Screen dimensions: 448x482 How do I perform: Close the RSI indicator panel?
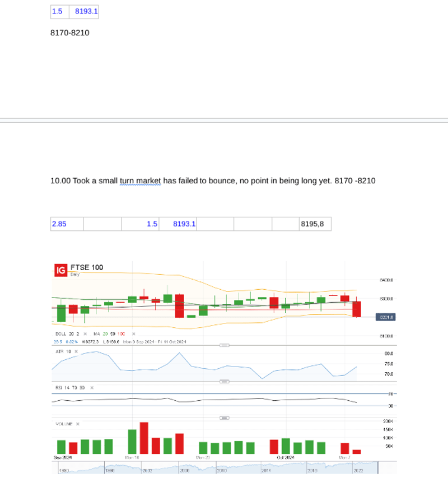(x=92, y=387)
